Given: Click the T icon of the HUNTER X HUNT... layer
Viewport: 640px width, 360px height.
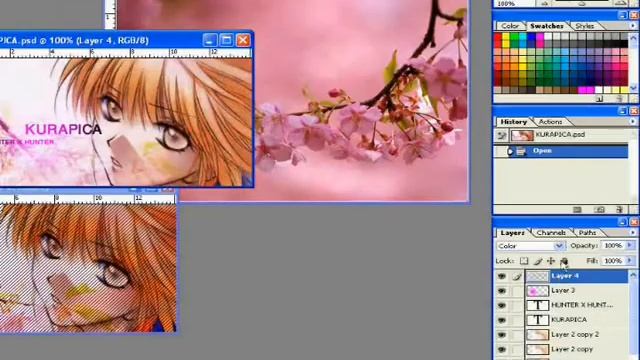Looking at the screenshot, I should [538, 305].
